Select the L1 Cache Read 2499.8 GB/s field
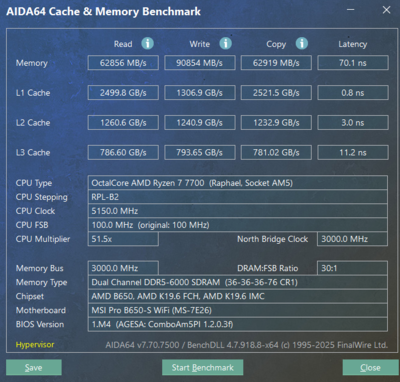Viewport: 400px width, 382px height. 123,93
